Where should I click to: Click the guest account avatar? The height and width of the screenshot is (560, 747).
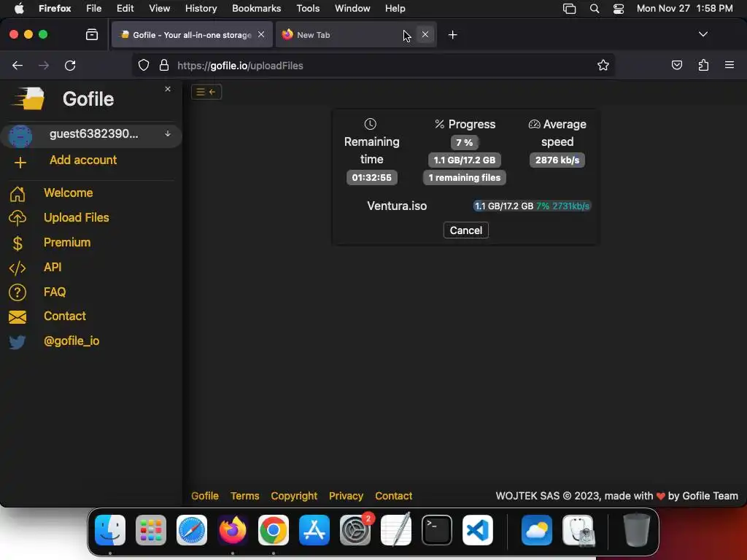click(x=20, y=136)
